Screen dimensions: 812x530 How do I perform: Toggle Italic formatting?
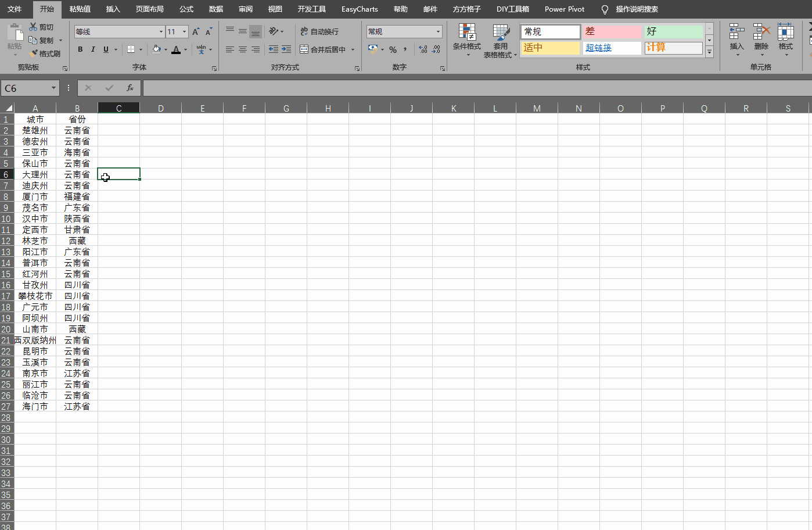point(93,49)
